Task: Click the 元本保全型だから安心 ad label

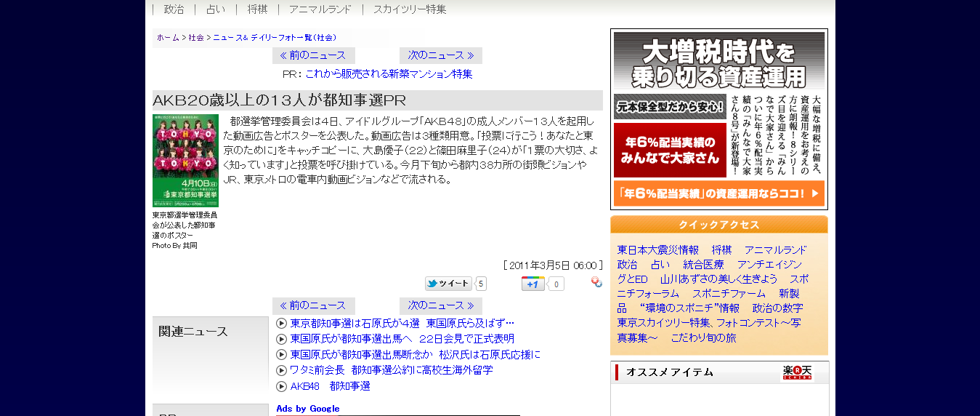Action: 670,106
